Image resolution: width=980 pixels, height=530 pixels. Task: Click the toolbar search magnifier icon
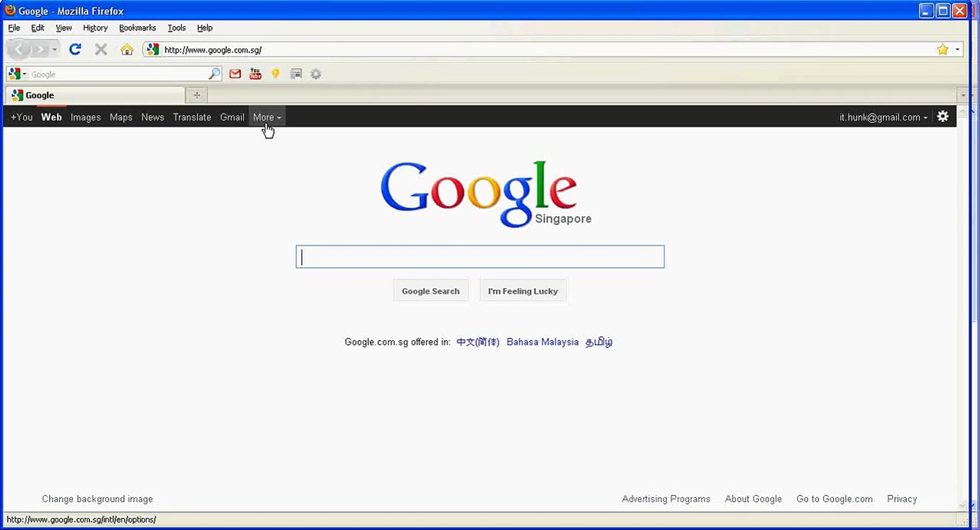214,74
